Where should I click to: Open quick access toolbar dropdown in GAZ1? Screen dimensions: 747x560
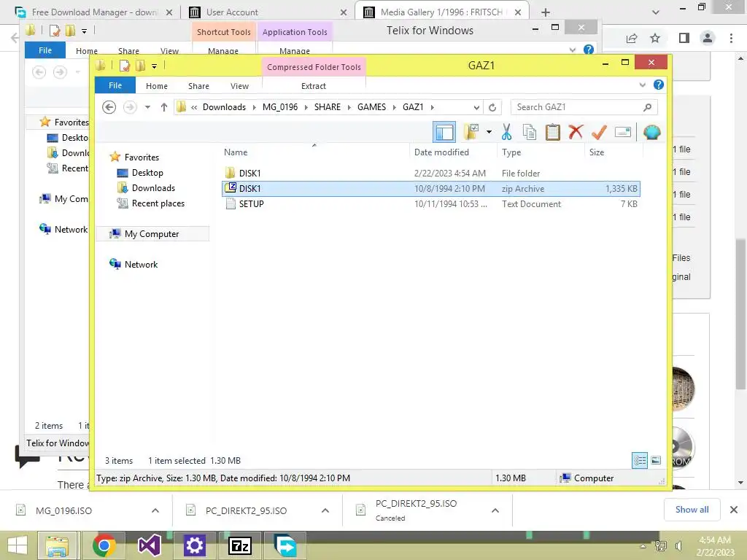click(154, 66)
